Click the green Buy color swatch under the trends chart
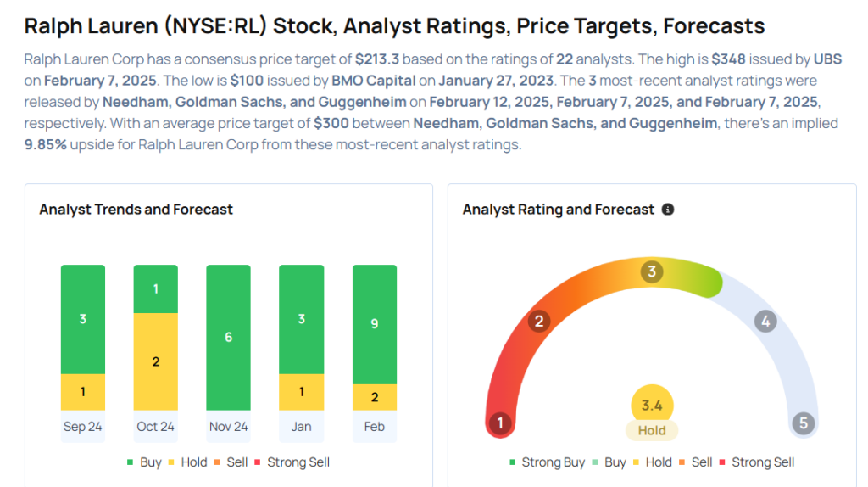 [130, 462]
